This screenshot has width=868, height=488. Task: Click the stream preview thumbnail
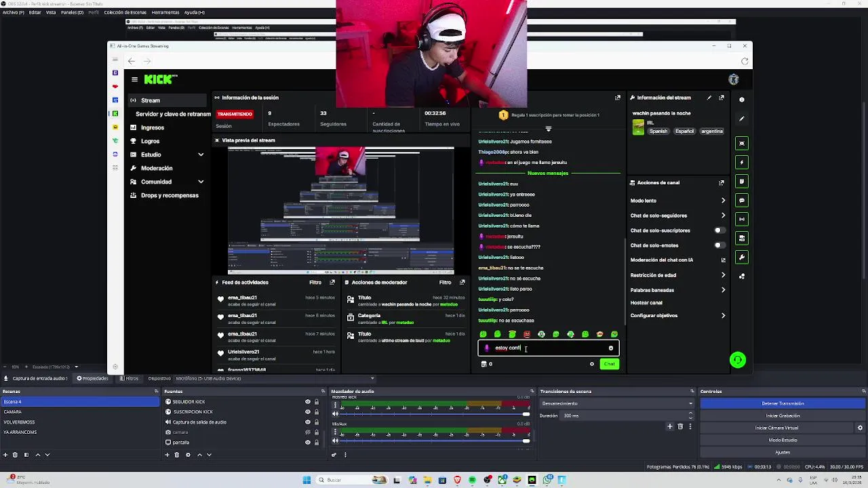(x=340, y=210)
